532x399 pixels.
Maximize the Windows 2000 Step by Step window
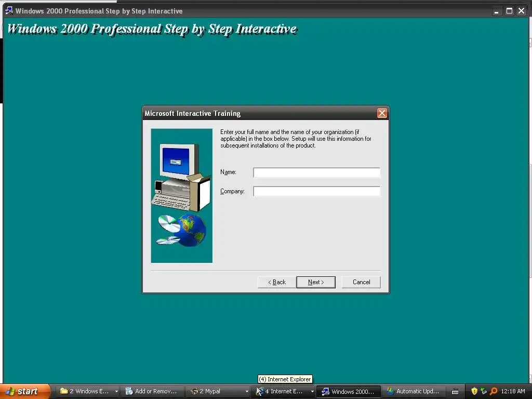[509, 11]
